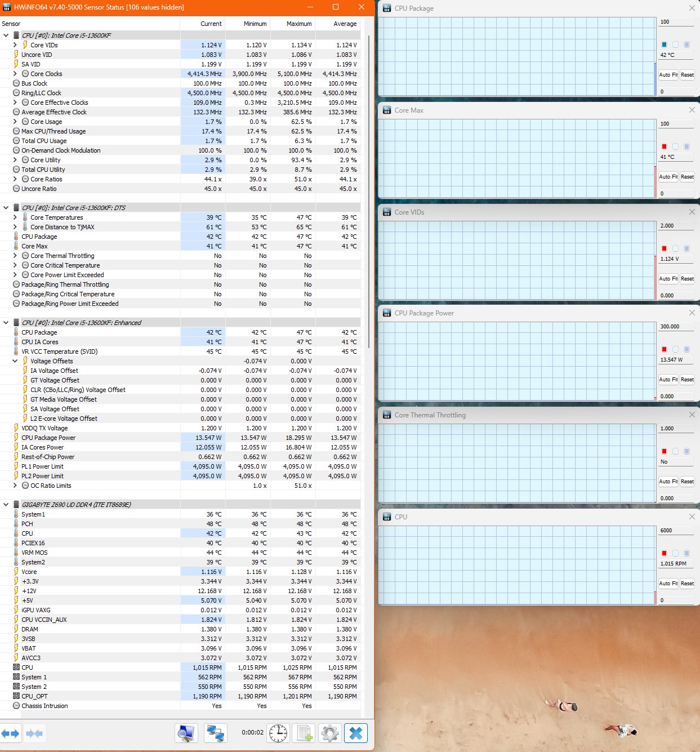
Task: Expand the Core Distance to TjMAX row
Action: [x=15, y=227]
